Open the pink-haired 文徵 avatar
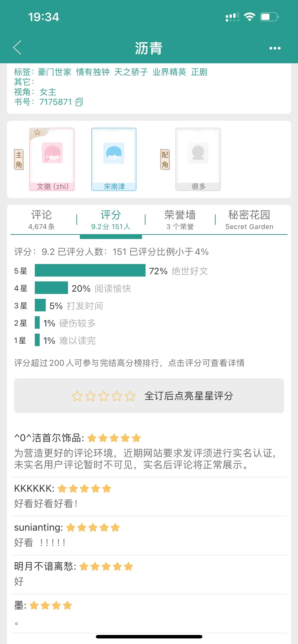Screen dimensions: 298x644 pyautogui.click(x=52, y=153)
